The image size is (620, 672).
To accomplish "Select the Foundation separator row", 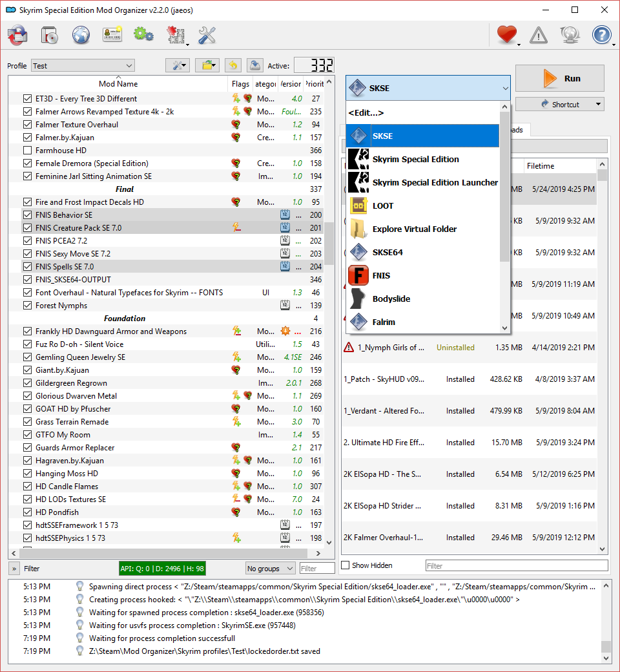I will click(166, 319).
